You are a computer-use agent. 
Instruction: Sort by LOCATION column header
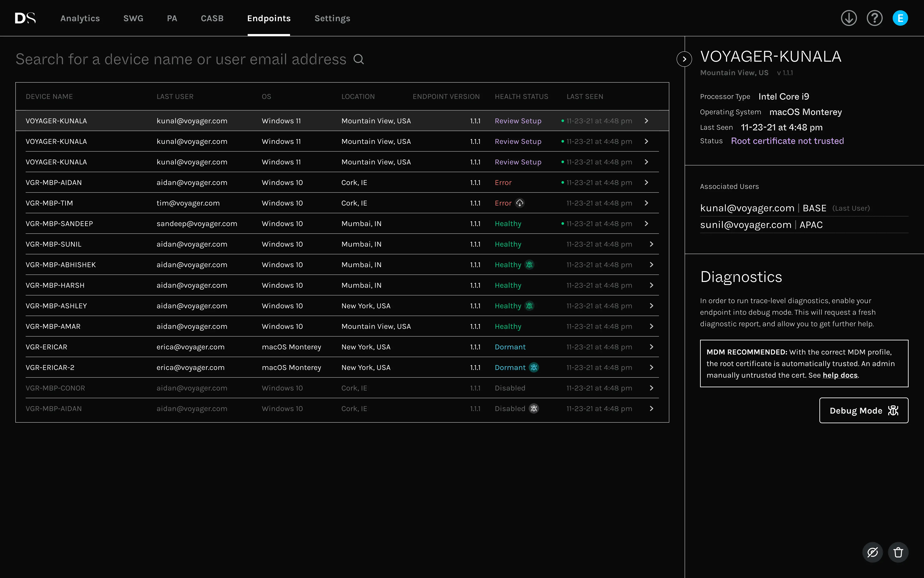[358, 97]
